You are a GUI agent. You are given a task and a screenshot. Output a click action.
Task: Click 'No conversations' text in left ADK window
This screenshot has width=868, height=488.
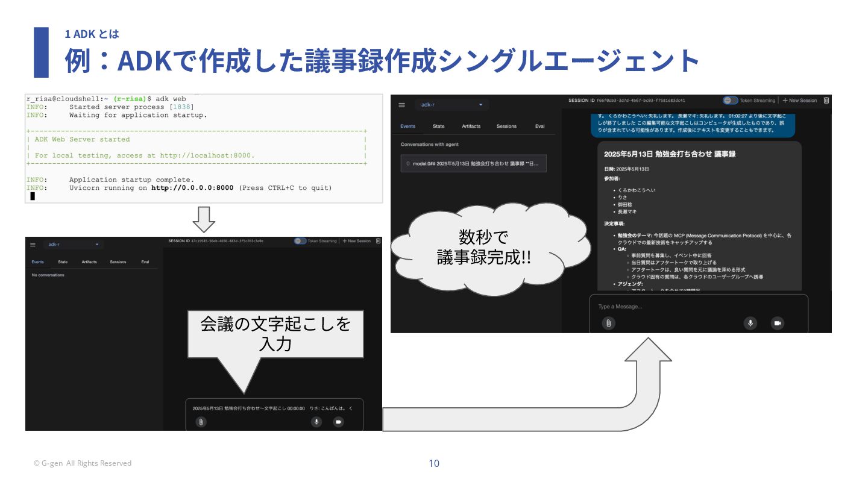pos(48,275)
